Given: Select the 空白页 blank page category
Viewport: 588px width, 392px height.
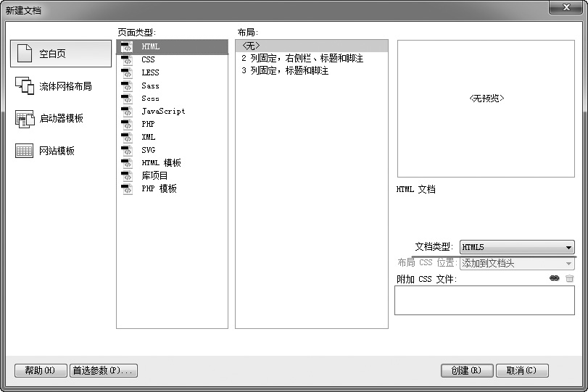Looking at the screenshot, I should click(x=61, y=54).
